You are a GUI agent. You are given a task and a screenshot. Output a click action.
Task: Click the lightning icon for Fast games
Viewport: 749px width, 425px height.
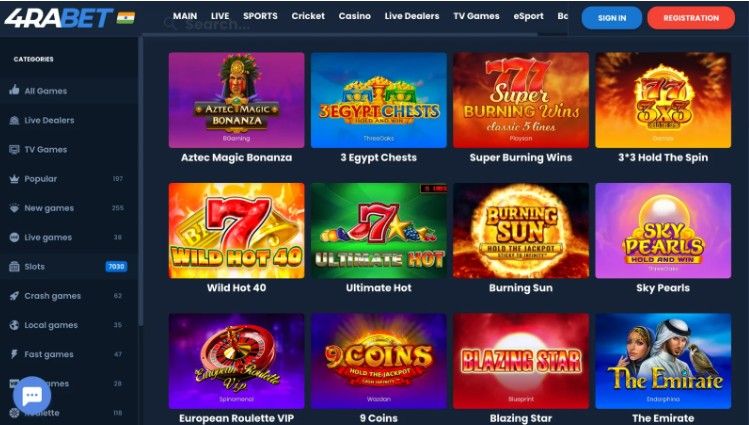click(x=14, y=354)
